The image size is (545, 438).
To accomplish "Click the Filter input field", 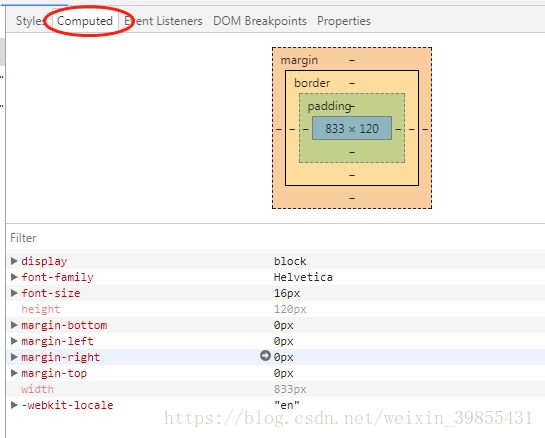I will [275, 238].
